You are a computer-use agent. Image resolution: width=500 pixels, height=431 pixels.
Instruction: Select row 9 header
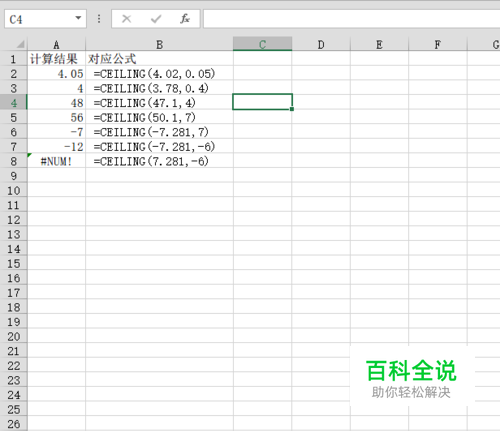[13, 176]
